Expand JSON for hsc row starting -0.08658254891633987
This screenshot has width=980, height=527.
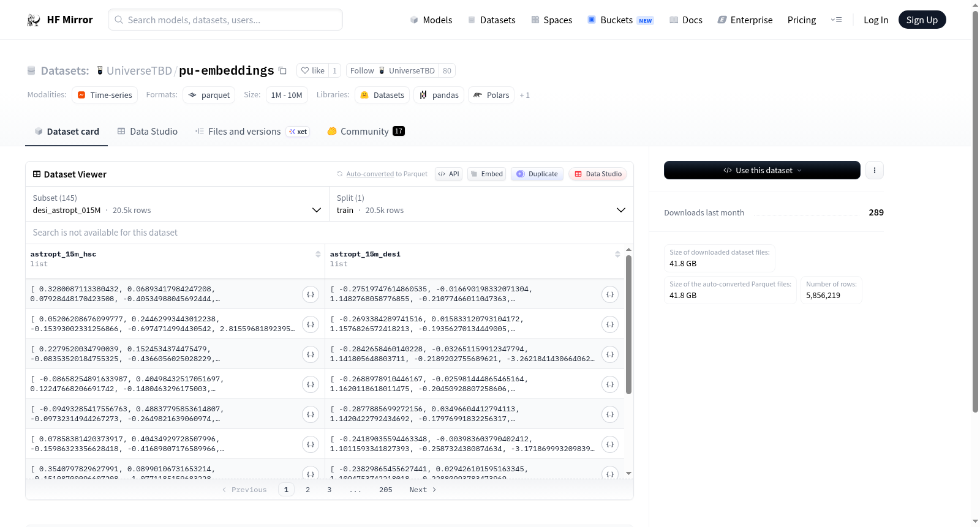click(x=311, y=384)
